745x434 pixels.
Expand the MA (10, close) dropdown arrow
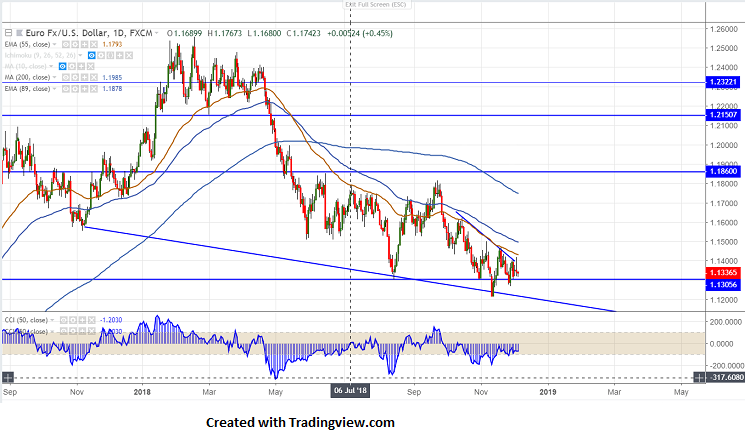[x=51, y=66]
